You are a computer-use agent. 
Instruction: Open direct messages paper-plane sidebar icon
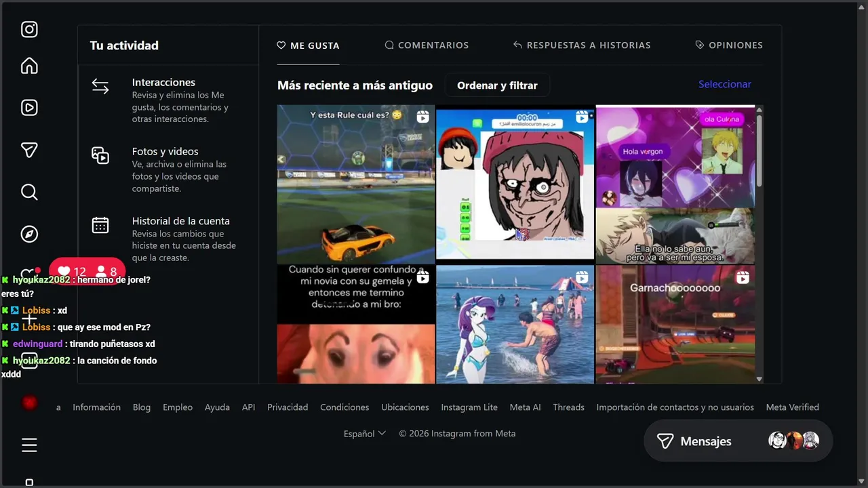tap(29, 150)
